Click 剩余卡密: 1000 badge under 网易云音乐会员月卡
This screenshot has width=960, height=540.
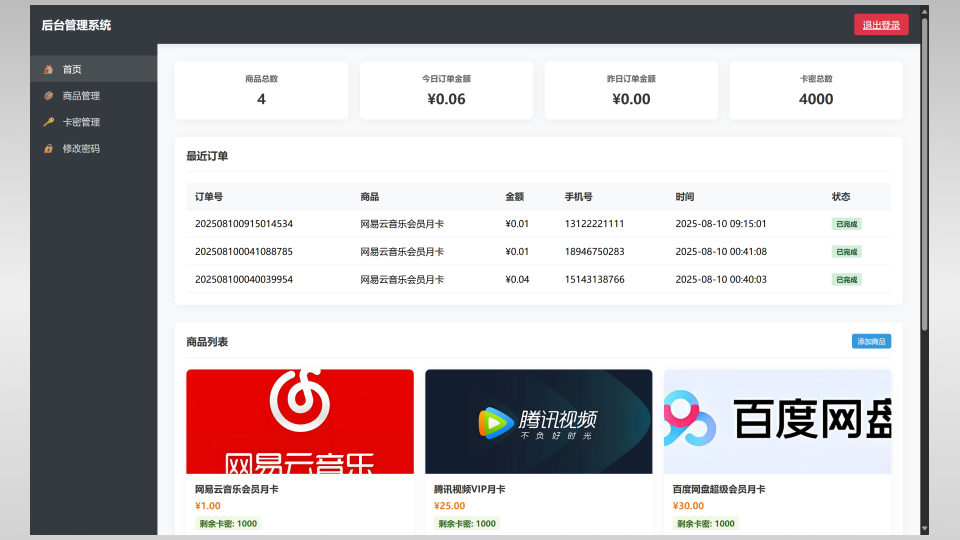click(x=228, y=523)
